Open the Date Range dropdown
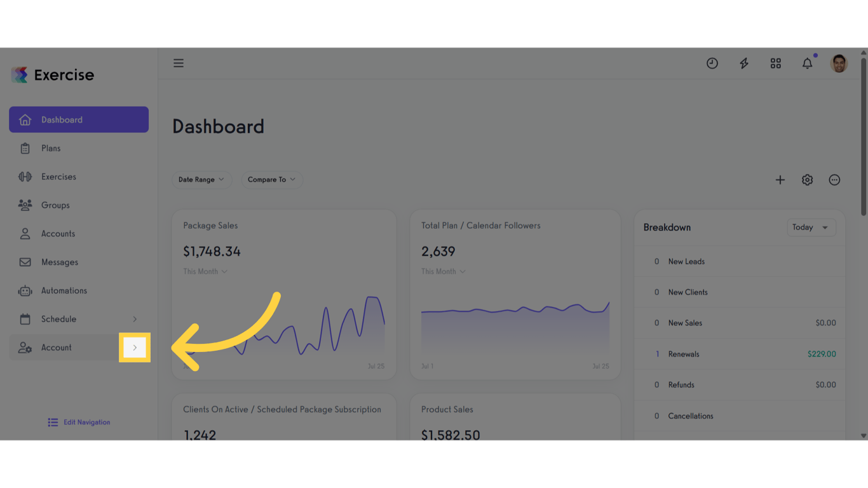This screenshot has height=488, width=868. click(x=201, y=180)
